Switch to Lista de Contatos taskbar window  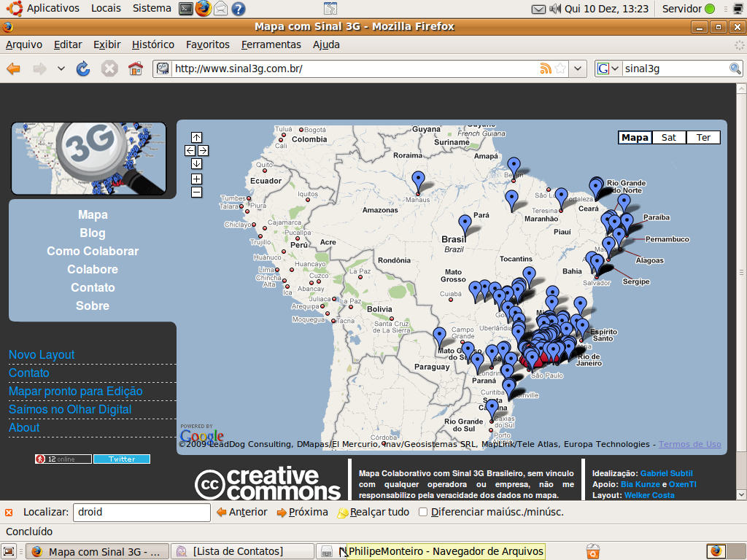pyautogui.click(x=242, y=551)
